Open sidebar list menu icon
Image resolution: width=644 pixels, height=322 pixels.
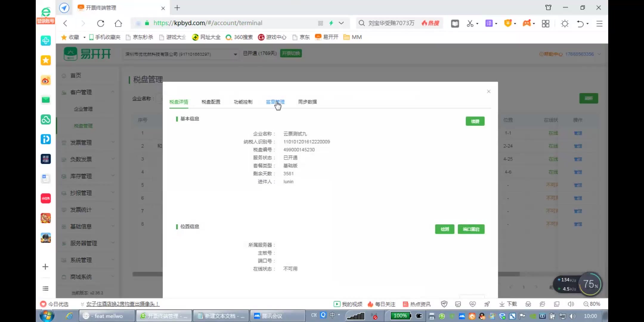click(x=45, y=288)
